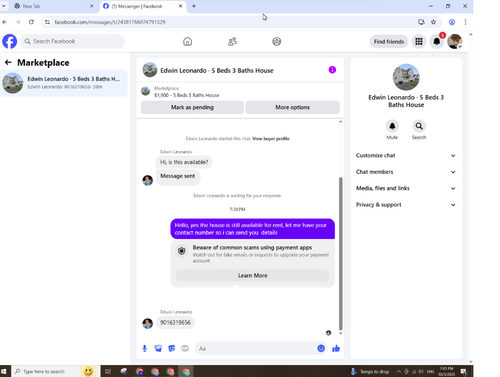Open a new browser tab with plus
This screenshot has width=500, height=377.
click(194, 6)
